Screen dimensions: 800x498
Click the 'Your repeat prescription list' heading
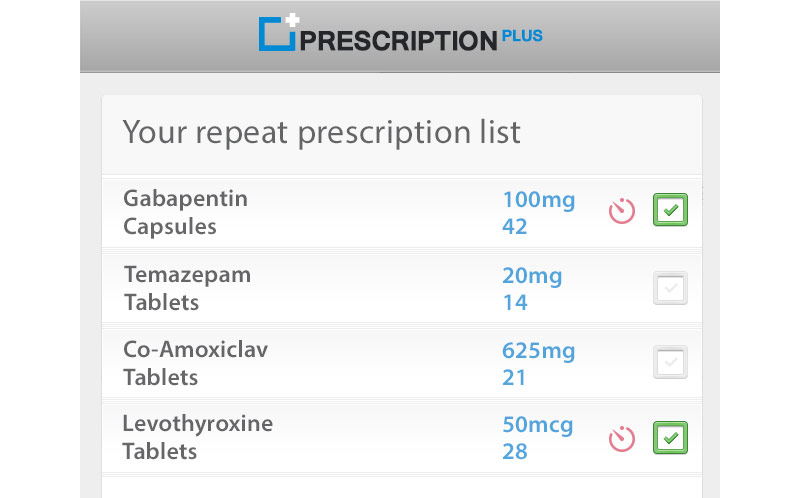pos(321,132)
